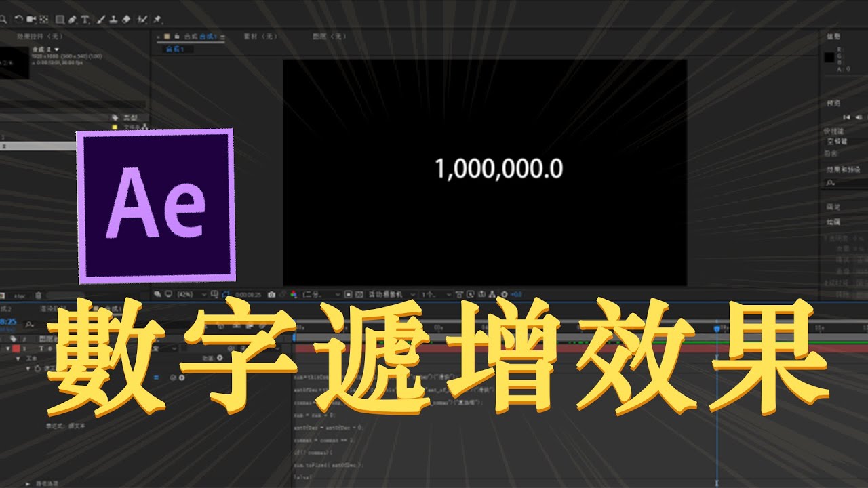The image size is (868, 488).
Task: Click the snapshot camera icon in viewer bar
Action: [x=271, y=294]
